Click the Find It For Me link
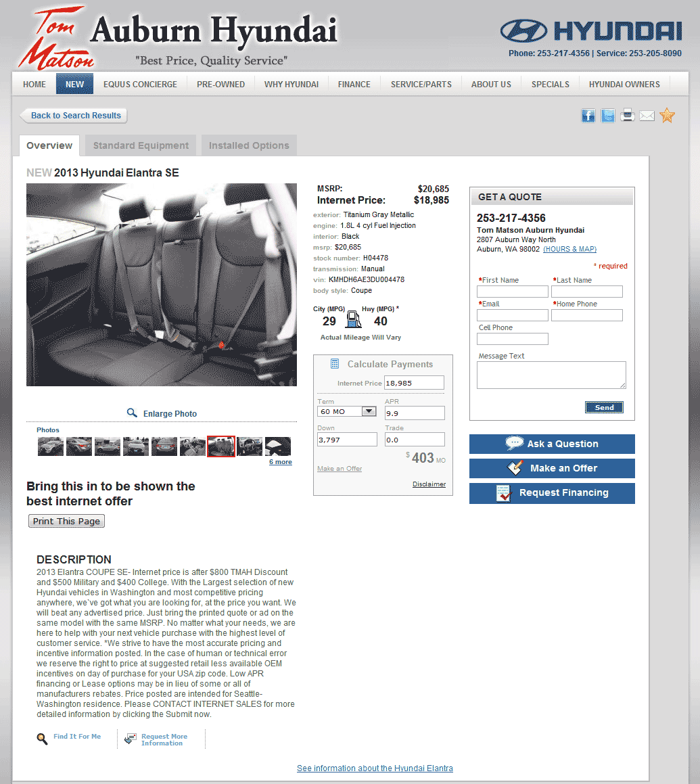 pyautogui.click(x=77, y=737)
